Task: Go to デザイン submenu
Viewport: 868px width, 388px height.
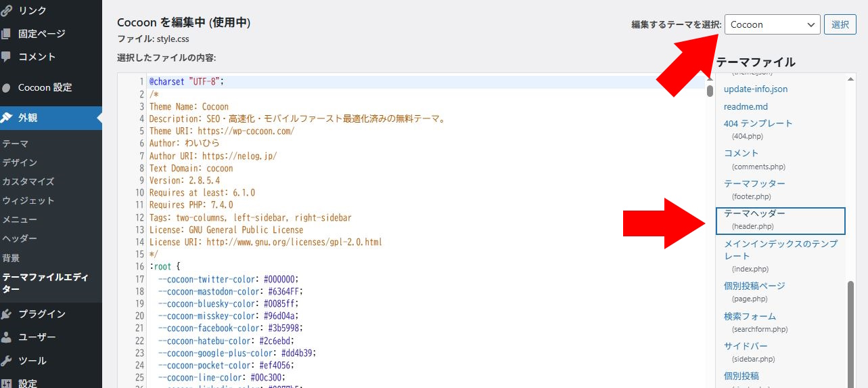Action: coord(20,163)
